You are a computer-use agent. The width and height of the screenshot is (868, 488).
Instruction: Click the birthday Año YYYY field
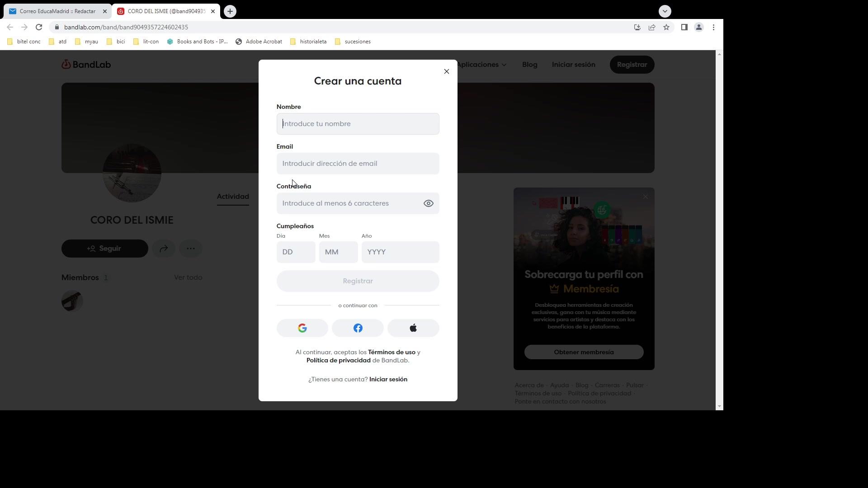pos(400,252)
